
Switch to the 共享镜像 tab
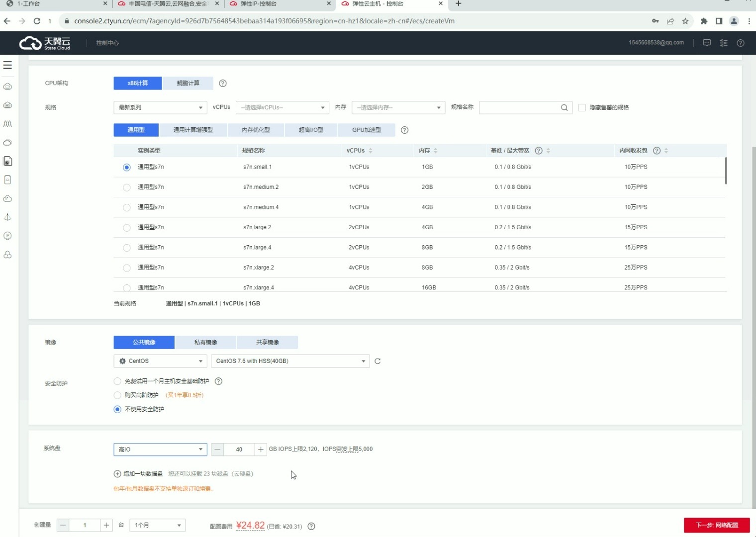click(268, 343)
